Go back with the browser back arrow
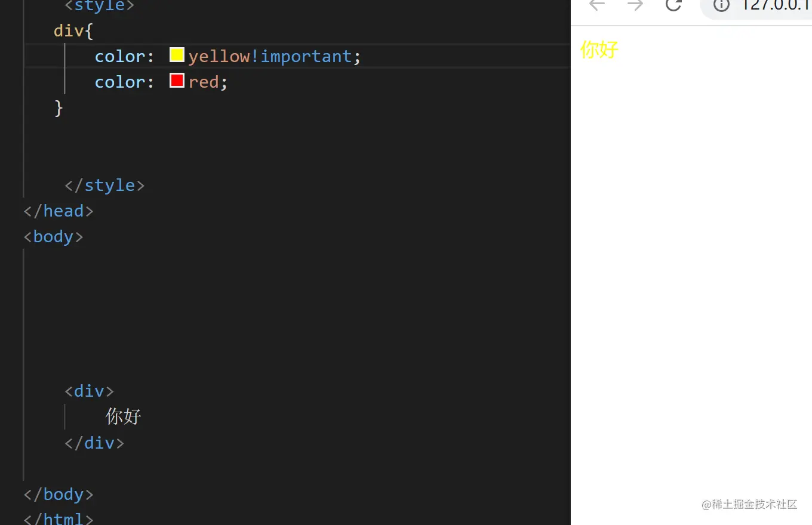Viewport: 812px width, 525px height. coord(597,5)
